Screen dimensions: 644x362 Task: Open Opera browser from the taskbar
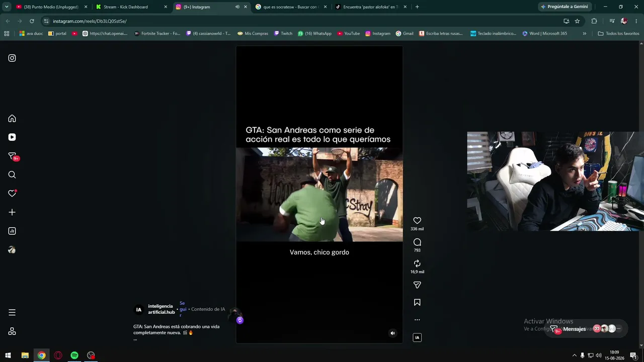click(x=58, y=355)
